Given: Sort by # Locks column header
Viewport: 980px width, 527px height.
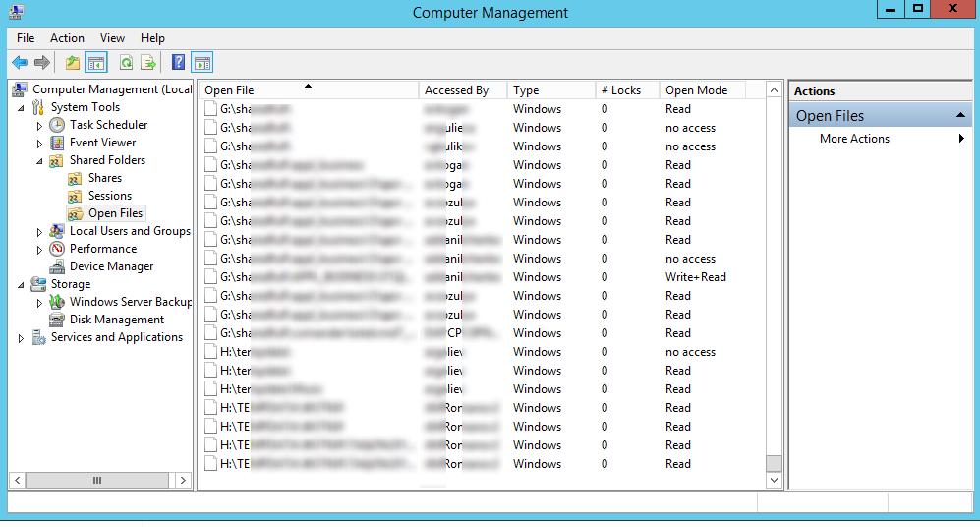Looking at the screenshot, I should (x=627, y=90).
